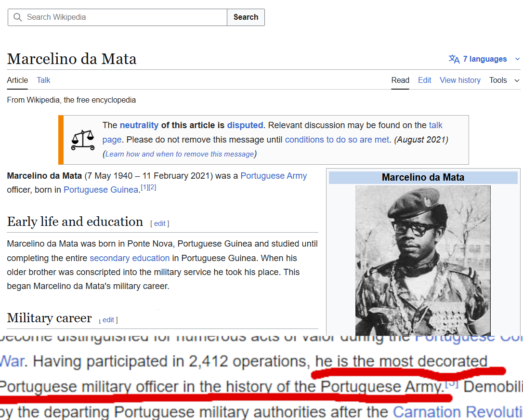The image size is (523, 420).
Task: Open the 7 languages dropdown
Action: click(x=484, y=59)
